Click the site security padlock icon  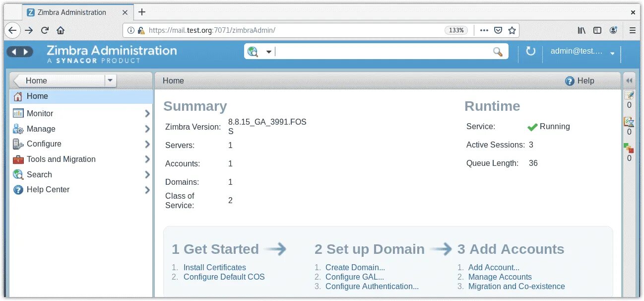[141, 30]
